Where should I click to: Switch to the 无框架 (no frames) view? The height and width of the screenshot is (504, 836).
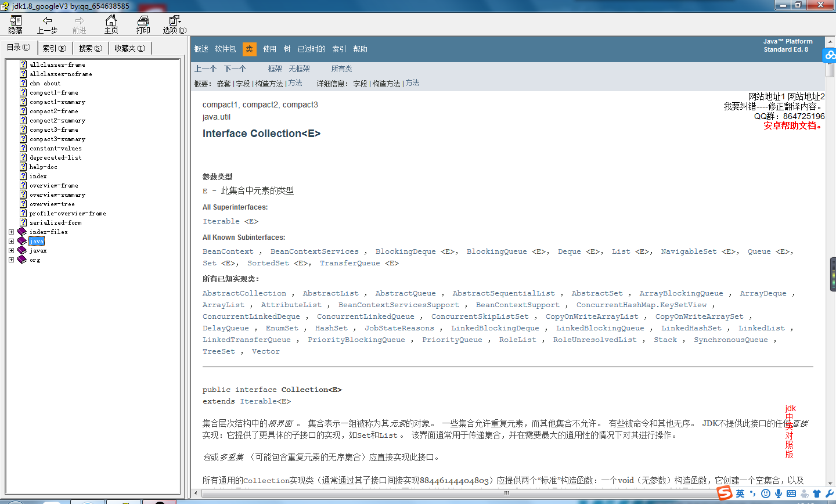[298, 68]
